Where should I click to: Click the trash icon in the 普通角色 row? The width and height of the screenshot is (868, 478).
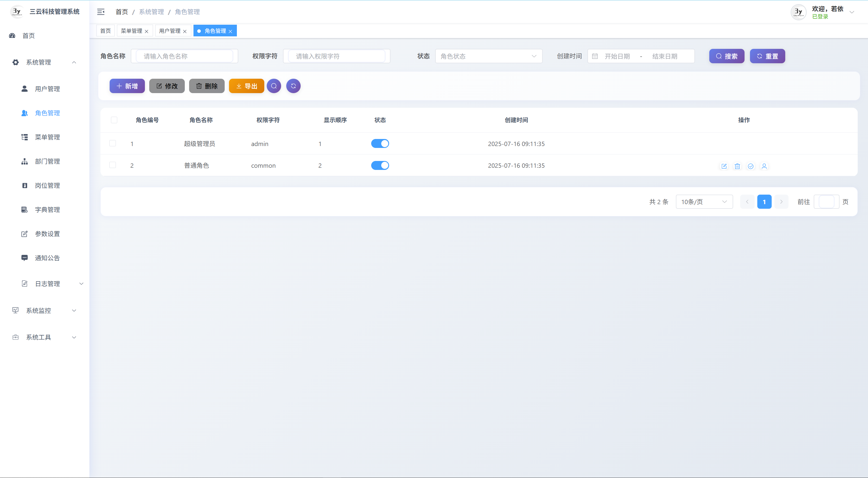click(x=737, y=166)
